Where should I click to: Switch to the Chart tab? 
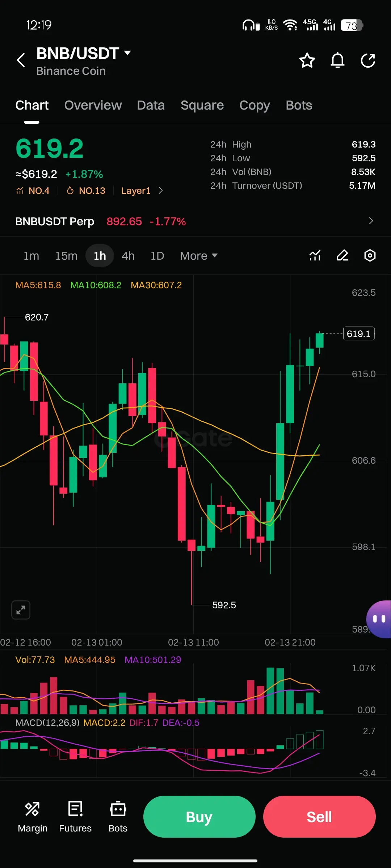(x=32, y=105)
